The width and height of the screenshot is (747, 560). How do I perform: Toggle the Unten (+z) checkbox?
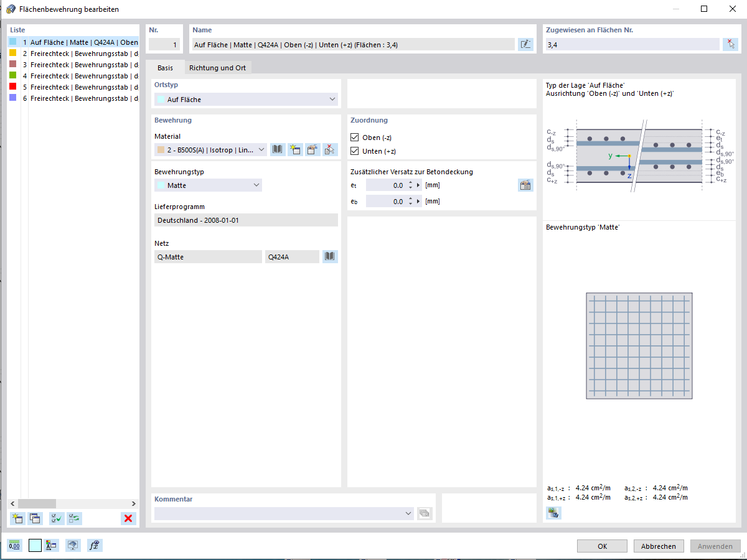click(355, 151)
